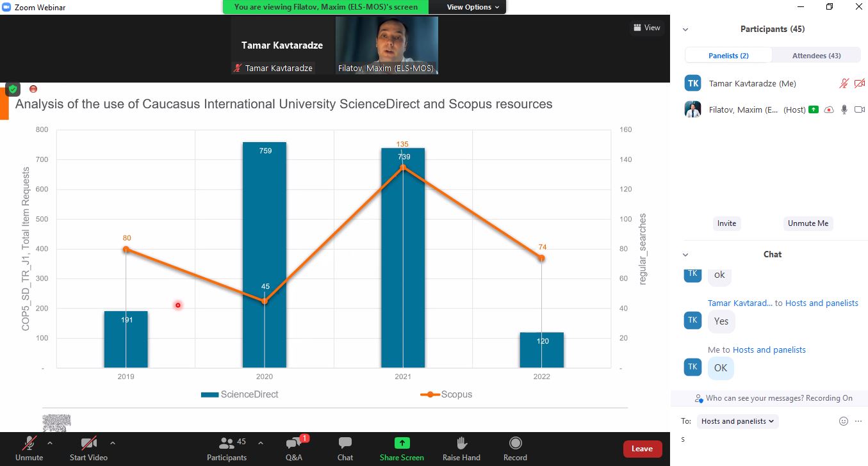Click the green encryption shield icon
The height and width of the screenshot is (466, 868).
pyautogui.click(x=13, y=89)
